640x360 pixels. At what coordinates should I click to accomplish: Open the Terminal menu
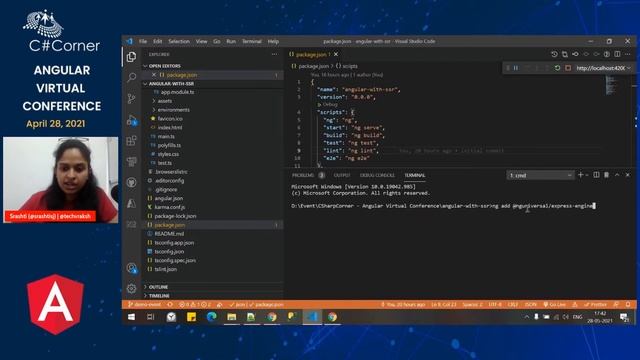251,41
